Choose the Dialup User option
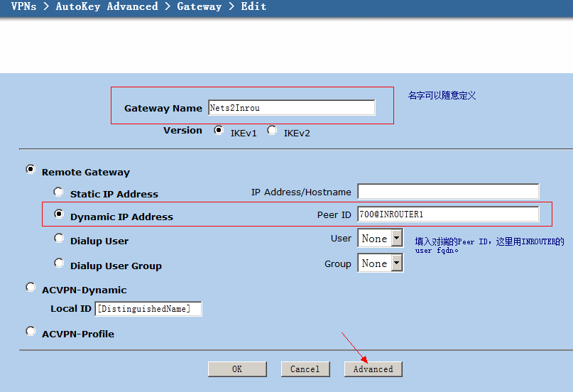 click(x=58, y=239)
